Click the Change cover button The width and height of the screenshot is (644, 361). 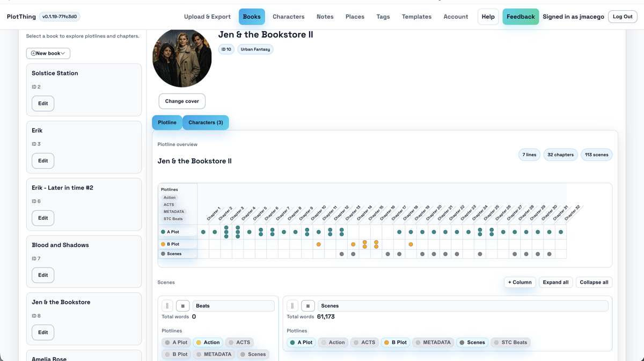point(182,101)
